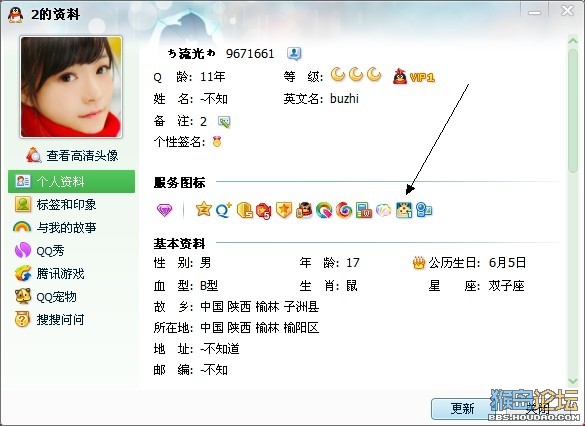
Task: Click the gold shield star icon
Action: pyautogui.click(x=284, y=210)
